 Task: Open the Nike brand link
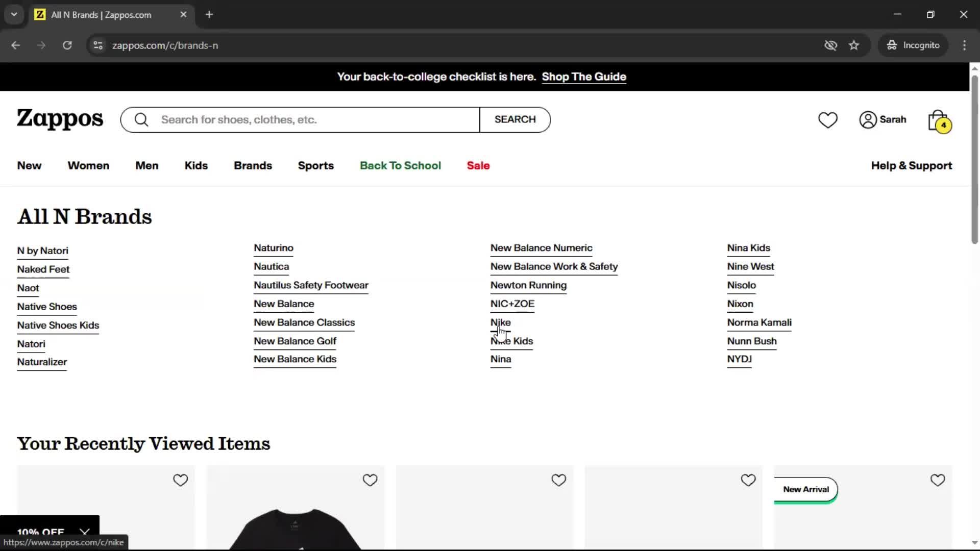pyautogui.click(x=500, y=322)
